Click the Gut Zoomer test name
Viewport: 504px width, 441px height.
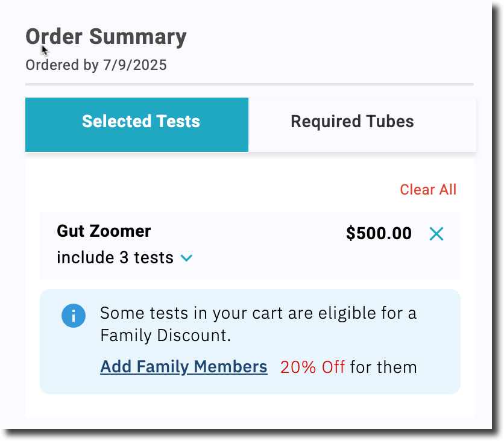[104, 231]
